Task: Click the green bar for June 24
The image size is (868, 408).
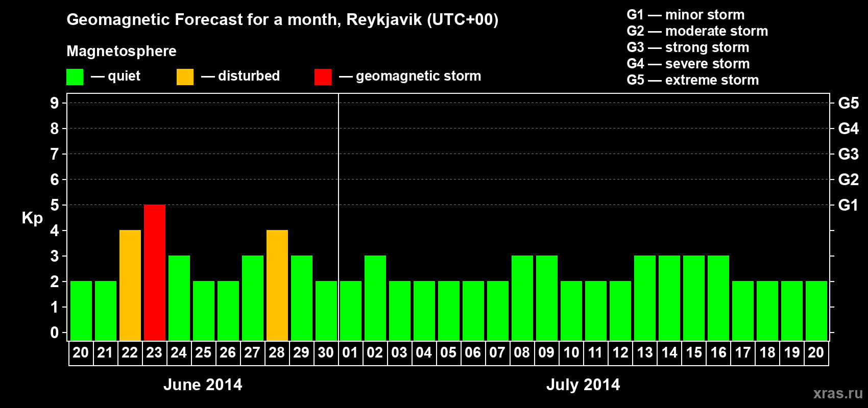Action: tap(179, 298)
